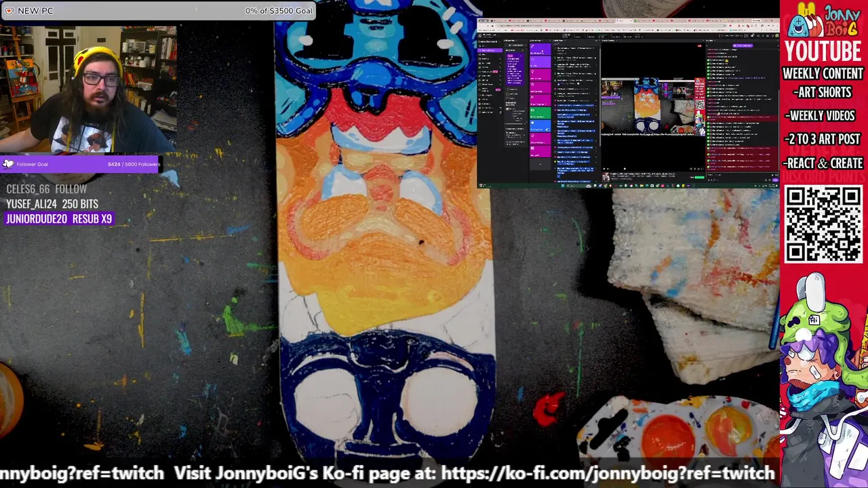Click the purple Follower Goal progress bar
The image size is (868, 488).
click(81, 164)
